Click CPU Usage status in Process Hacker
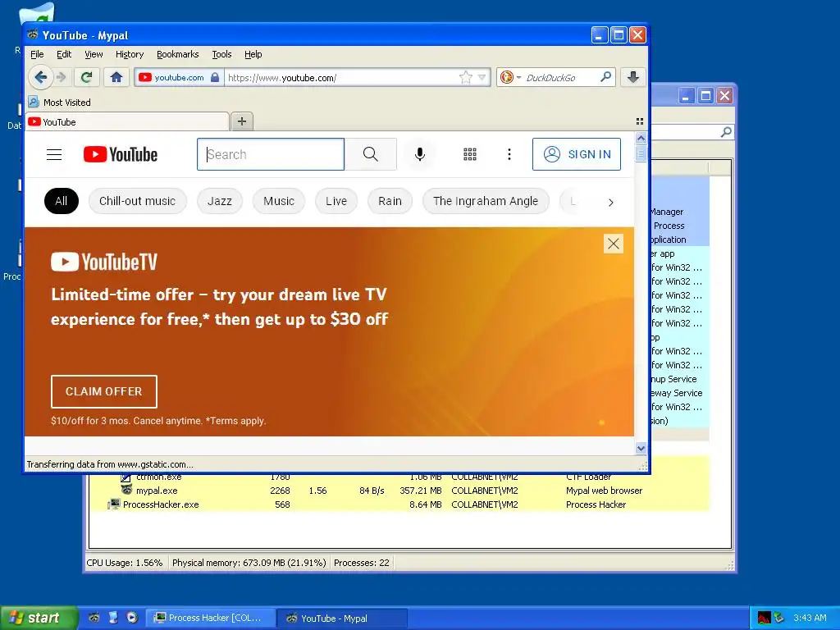The width and height of the screenshot is (840, 630). (x=125, y=563)
